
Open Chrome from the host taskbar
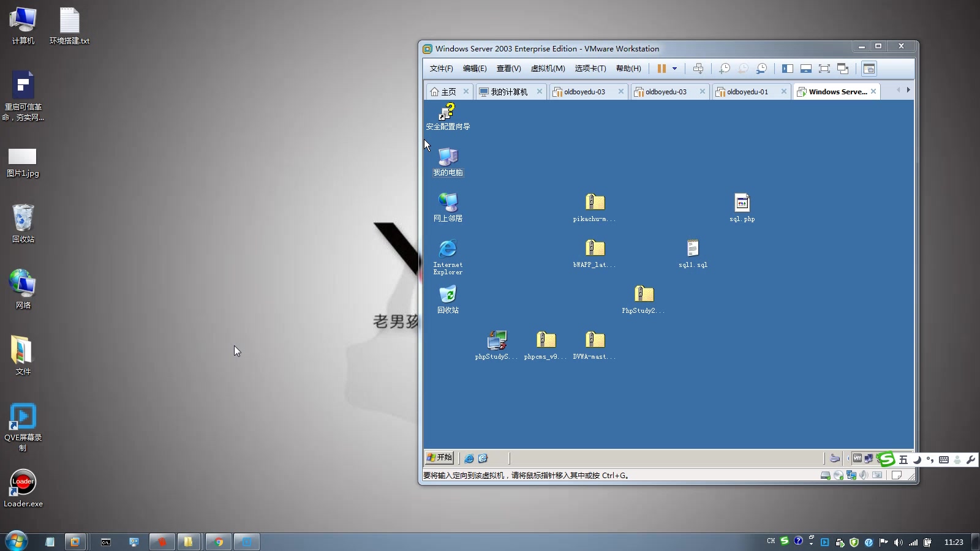(x=219, y=542)
